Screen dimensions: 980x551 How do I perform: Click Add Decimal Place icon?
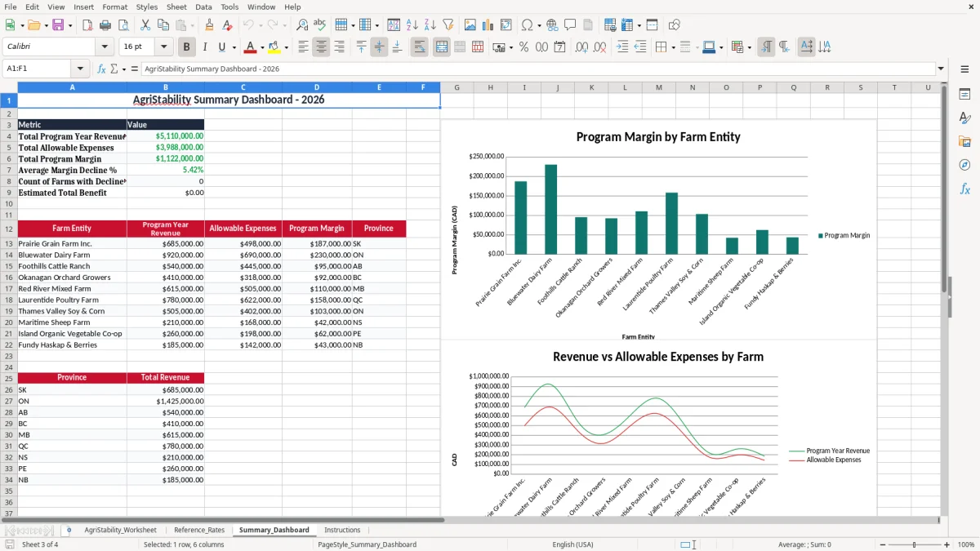pos(581,47)
